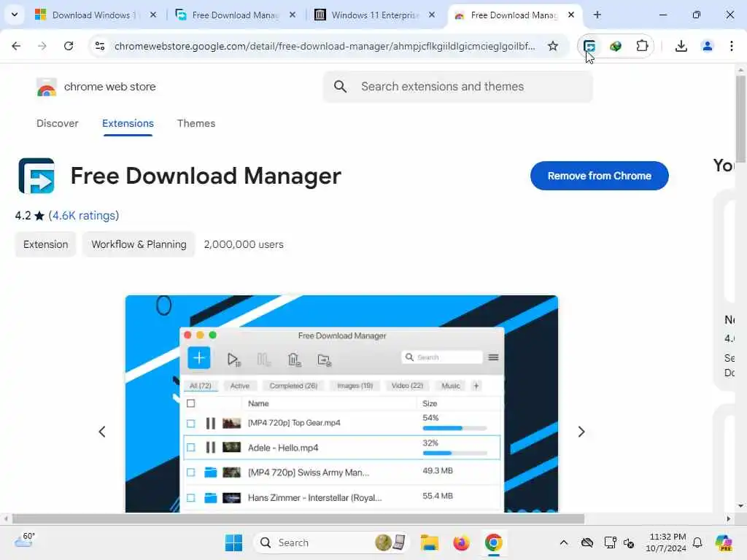Click the network status tray icon

[x=610, y=542]
